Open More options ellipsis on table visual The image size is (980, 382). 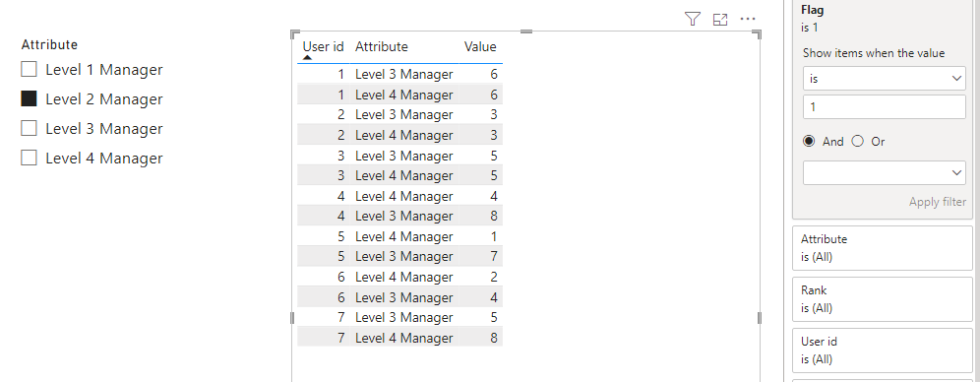748,20
